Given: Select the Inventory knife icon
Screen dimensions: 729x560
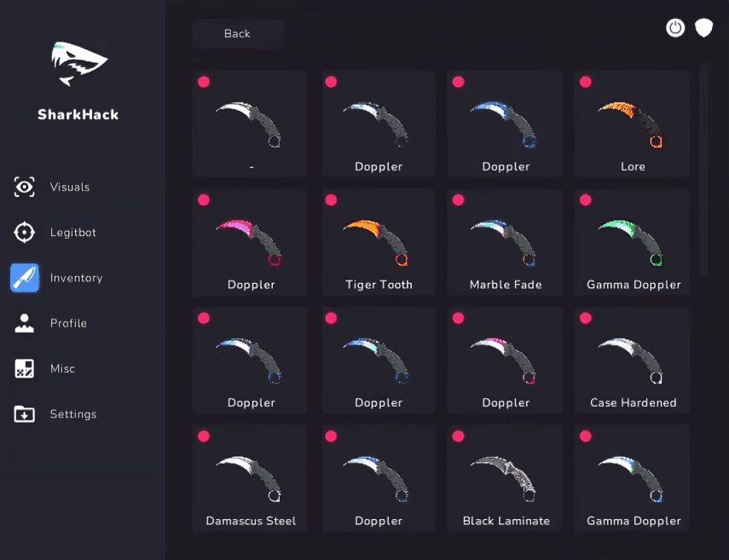Looking at the screenshot, I should click(x=25, y=278).
